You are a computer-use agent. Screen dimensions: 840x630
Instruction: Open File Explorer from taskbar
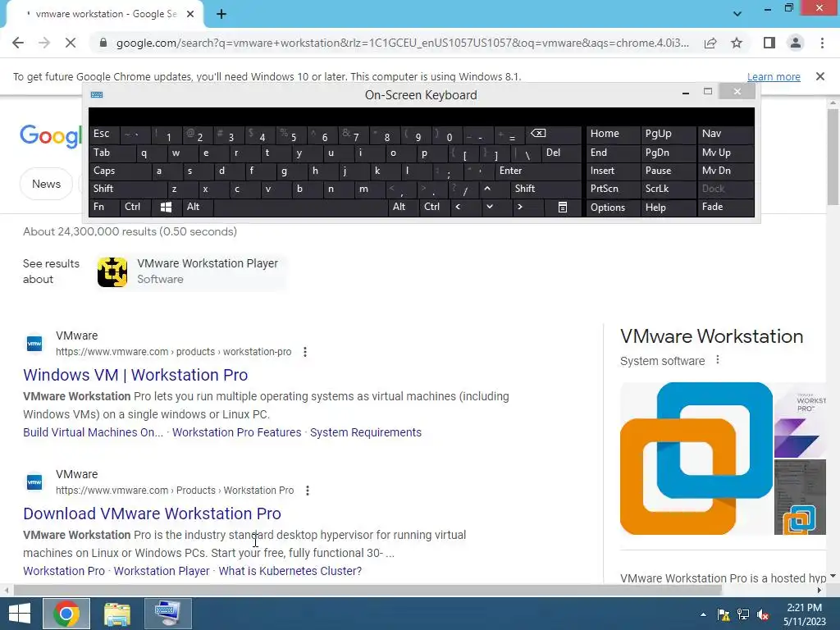click(117, 614)
